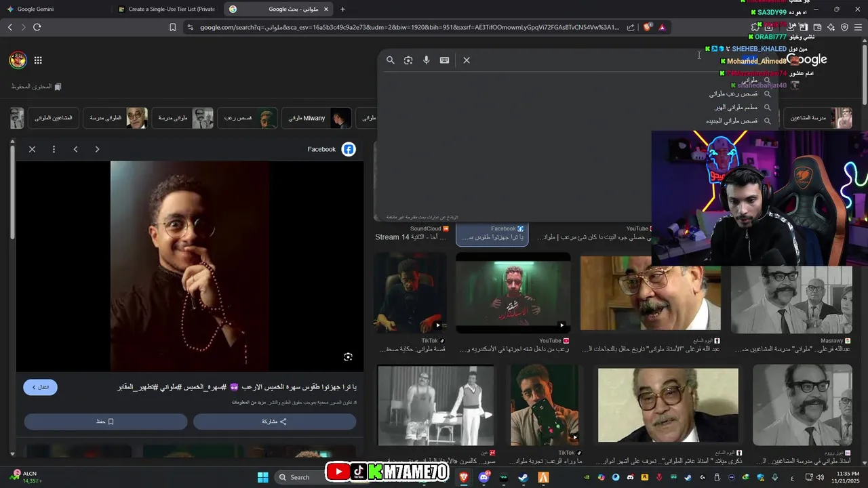Start voice search with microphone icon

(427, 60)
